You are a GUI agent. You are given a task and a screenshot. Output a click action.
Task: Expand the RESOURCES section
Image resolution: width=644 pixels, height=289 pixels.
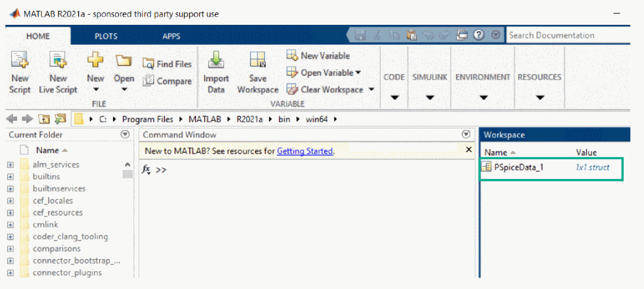tap(540, 98)
